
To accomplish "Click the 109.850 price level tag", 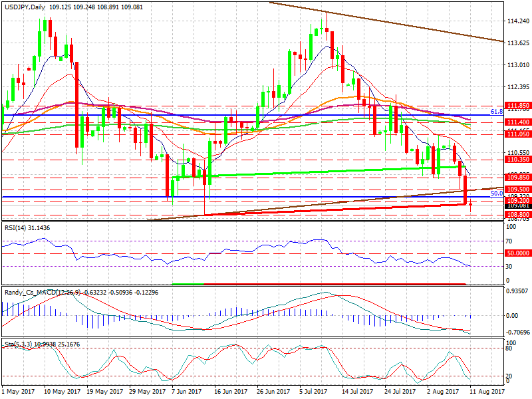I will pyautogui.click(x=517, y=178).
